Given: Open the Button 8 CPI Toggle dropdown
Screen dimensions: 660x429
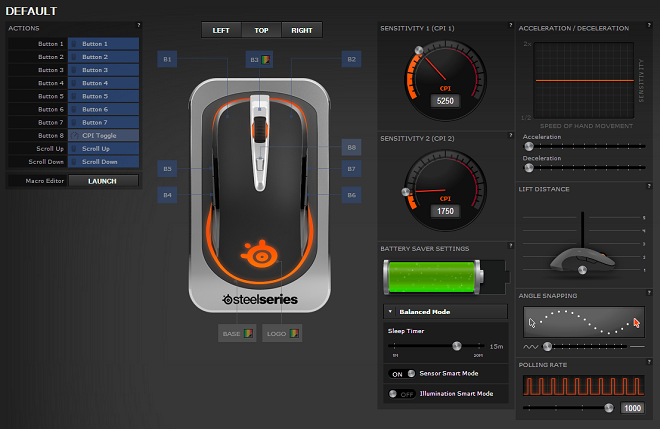Looking at the screenshot, I should pos(104,136).
